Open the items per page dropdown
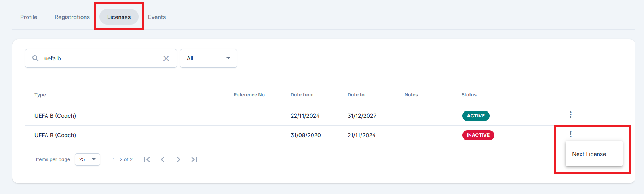The height and width of the screenshot is (194, 644). pyautogui.click(x=87, y=159)
